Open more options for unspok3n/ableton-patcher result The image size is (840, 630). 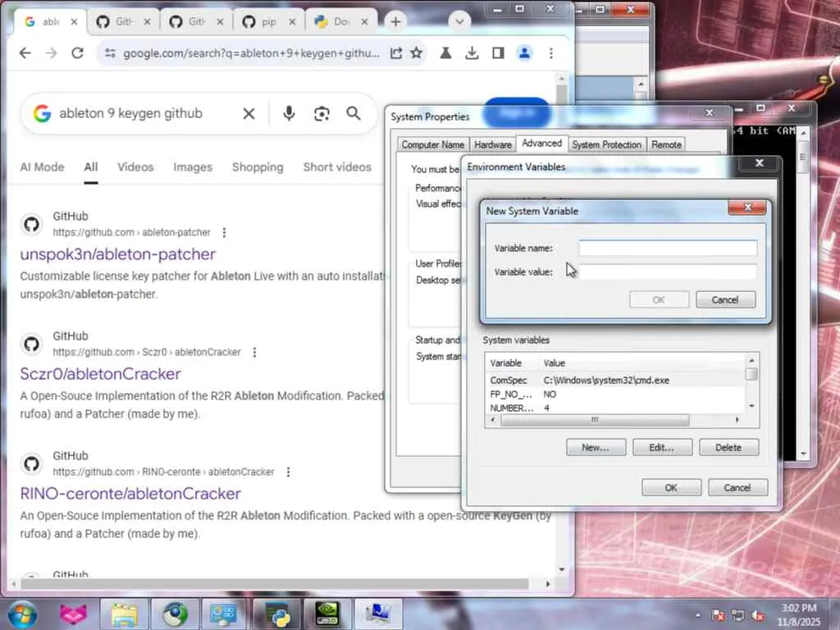225,232
